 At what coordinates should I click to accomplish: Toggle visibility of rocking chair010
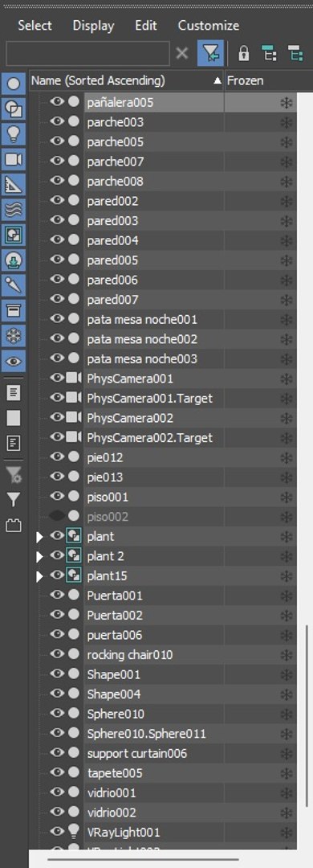click(57, 653)
